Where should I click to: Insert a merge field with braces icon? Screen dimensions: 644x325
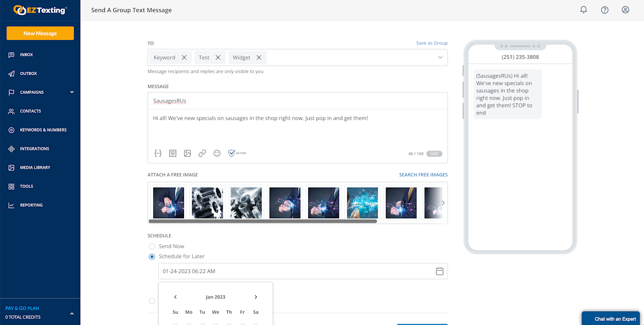point(158,153)
